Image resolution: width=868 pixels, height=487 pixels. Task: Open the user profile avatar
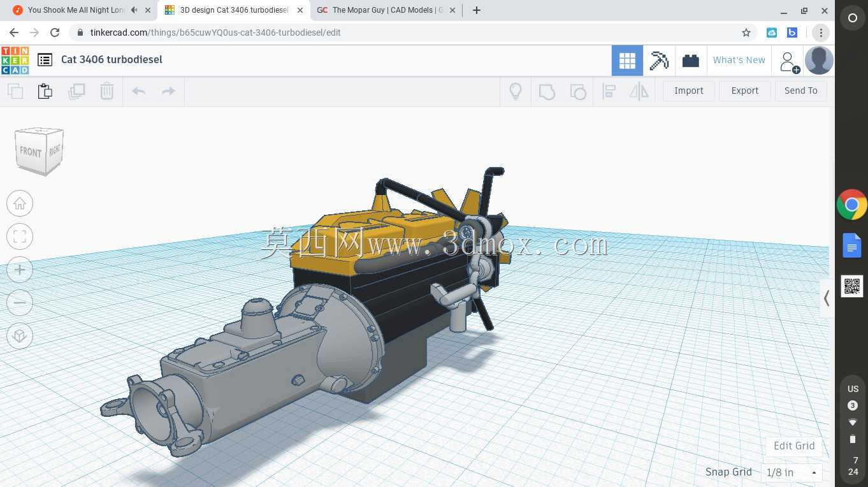pyautogui.click(x=819, y=61)
